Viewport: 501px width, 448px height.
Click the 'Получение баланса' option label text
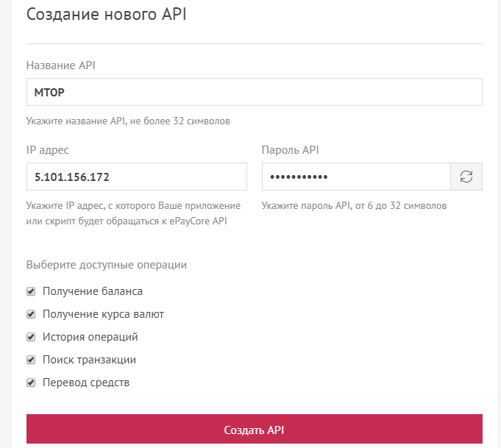(x=93, y=291)
